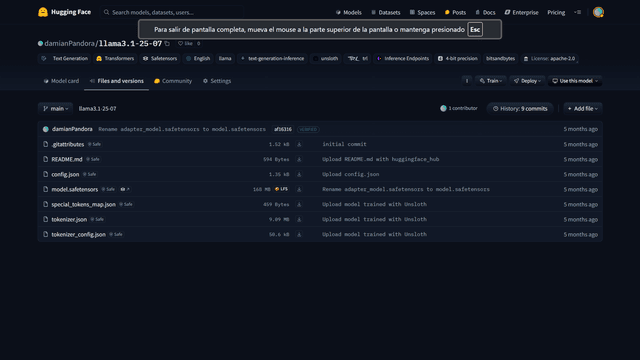Click the contributor avatar icon
The width and height of the screenshot is (640, 360).
click(x=443, y=109)
